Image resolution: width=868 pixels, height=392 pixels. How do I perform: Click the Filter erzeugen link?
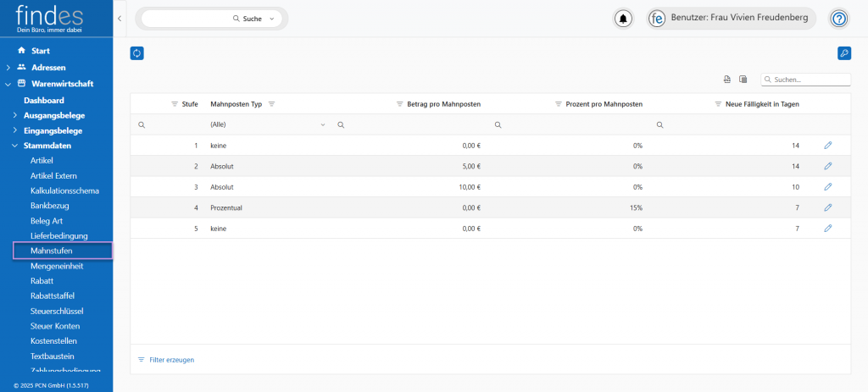(x=171, y=360)
